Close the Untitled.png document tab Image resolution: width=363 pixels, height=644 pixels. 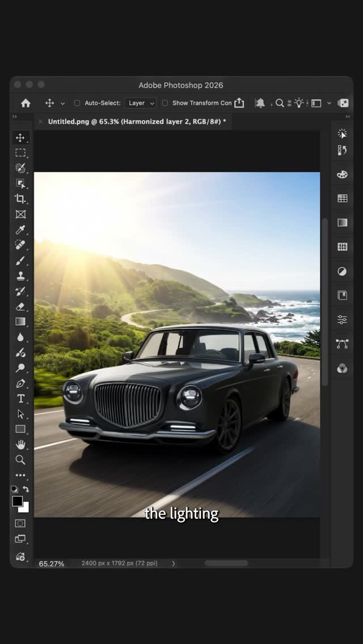[x=40, y=121]
